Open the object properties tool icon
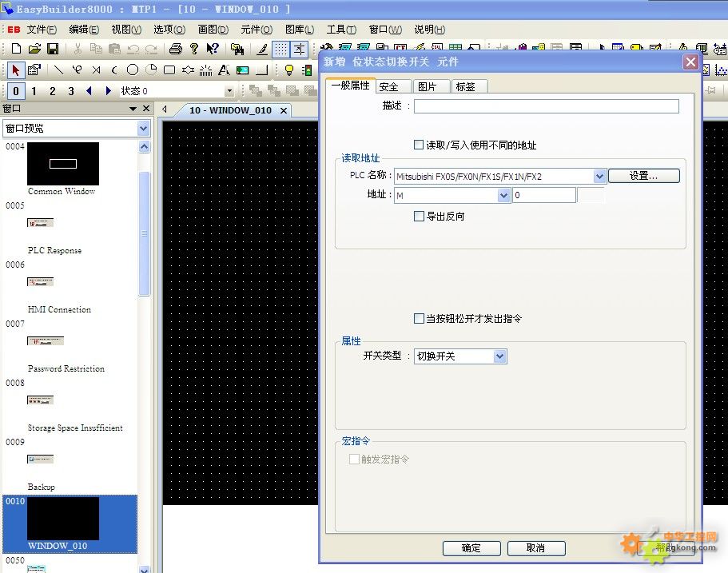The height and width of the screenshot is (573, 728). pos(34,70)
